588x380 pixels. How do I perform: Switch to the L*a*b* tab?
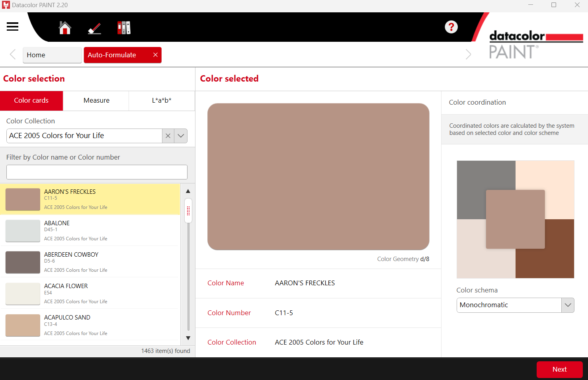162,101
